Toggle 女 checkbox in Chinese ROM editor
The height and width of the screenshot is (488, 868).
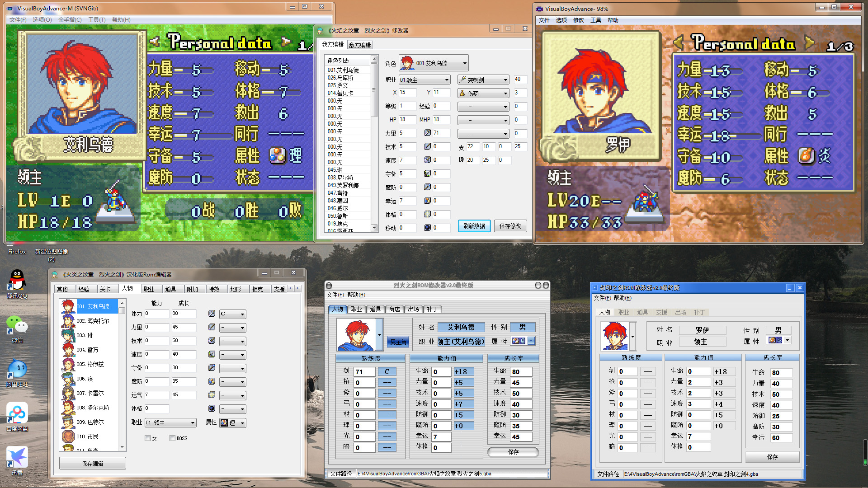(x=147, y=438)
